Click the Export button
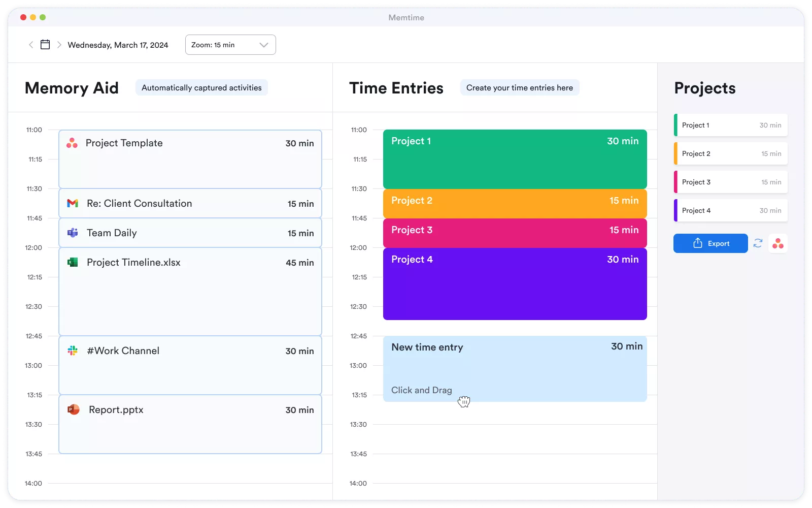Viewport: 812px width, 508px height. [710, 243]
